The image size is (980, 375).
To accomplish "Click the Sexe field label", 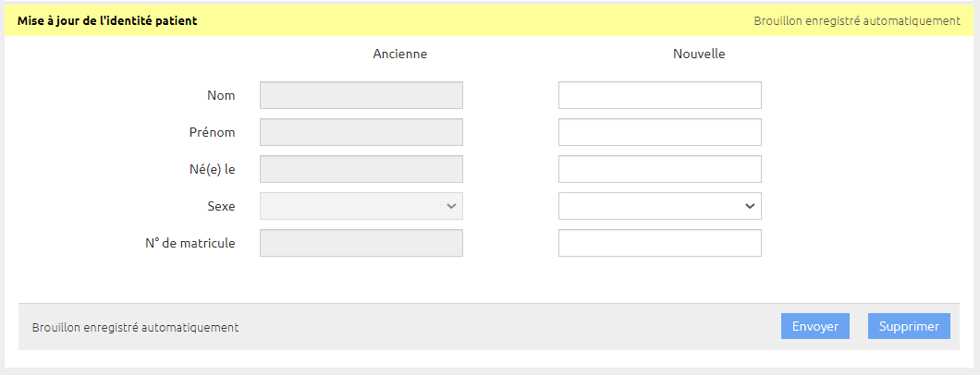I will click(221, 207).
